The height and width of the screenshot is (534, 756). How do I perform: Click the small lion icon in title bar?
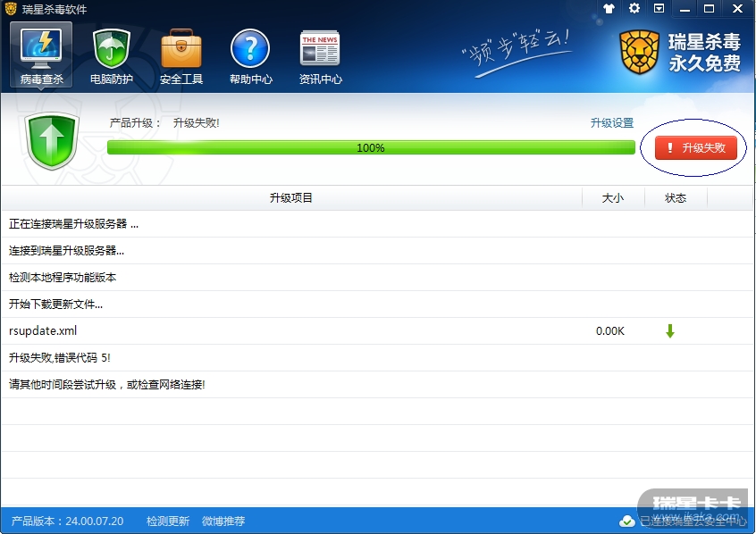(11, 9)
